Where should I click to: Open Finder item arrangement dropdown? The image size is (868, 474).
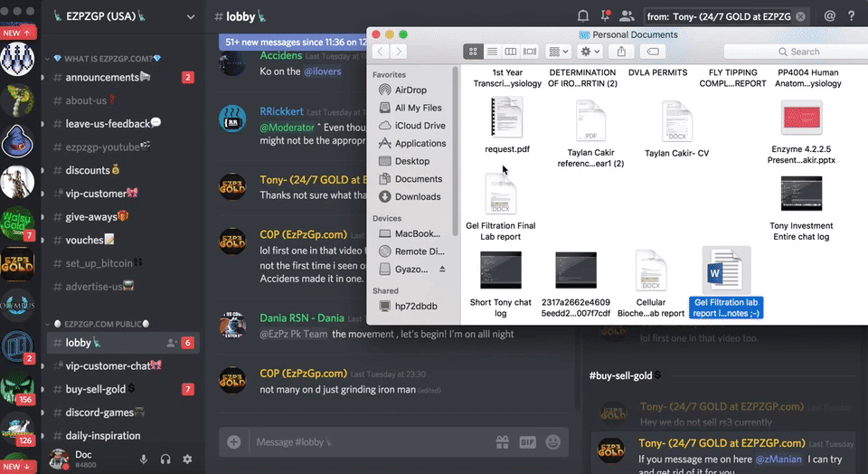[558, 52]
